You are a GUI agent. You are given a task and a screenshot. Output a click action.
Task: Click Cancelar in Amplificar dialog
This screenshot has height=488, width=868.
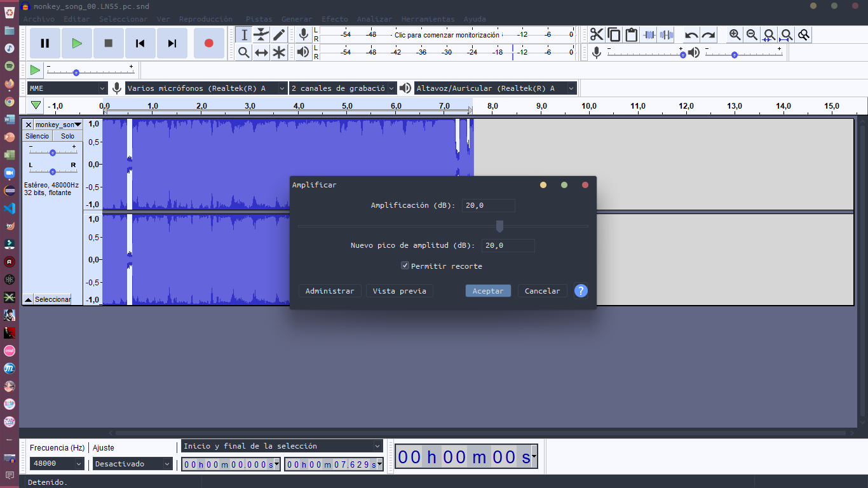[542, 291]
